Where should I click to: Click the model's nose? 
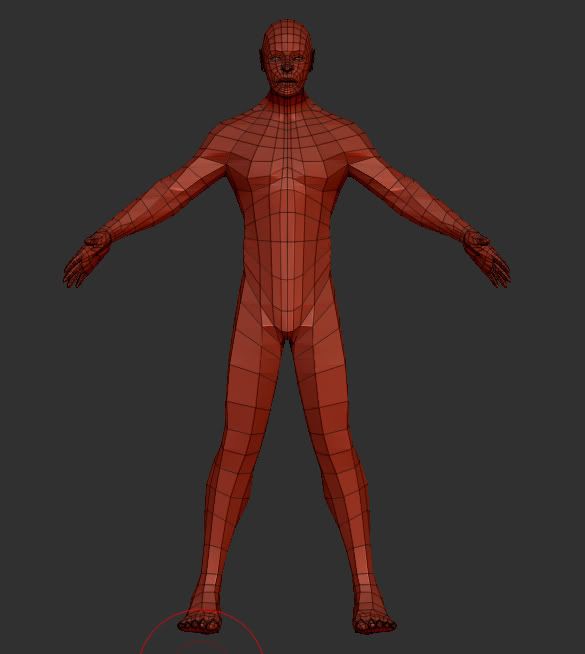click(x=287, y=65)
